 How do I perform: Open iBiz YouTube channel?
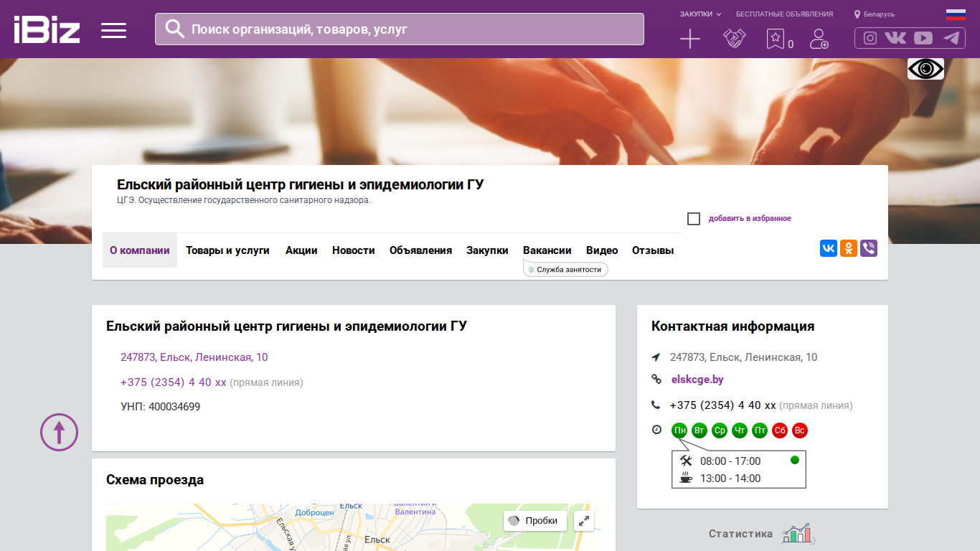coord(923,38)
